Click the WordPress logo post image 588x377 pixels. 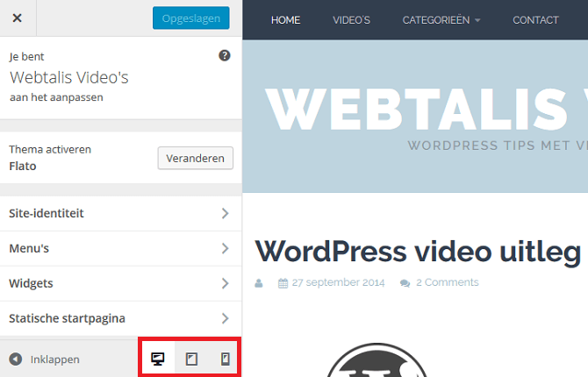[x=376, y=359]
